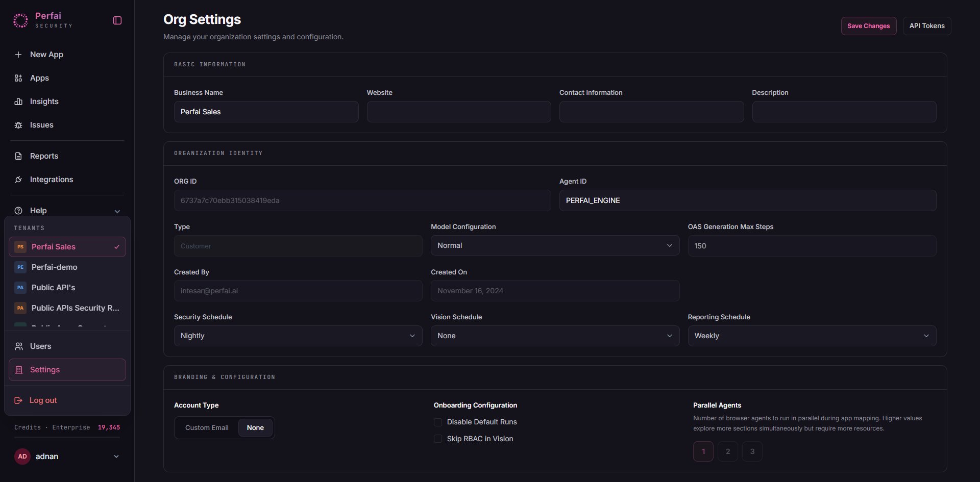Click the PE badge for Perfai-demo

[20, 267]
